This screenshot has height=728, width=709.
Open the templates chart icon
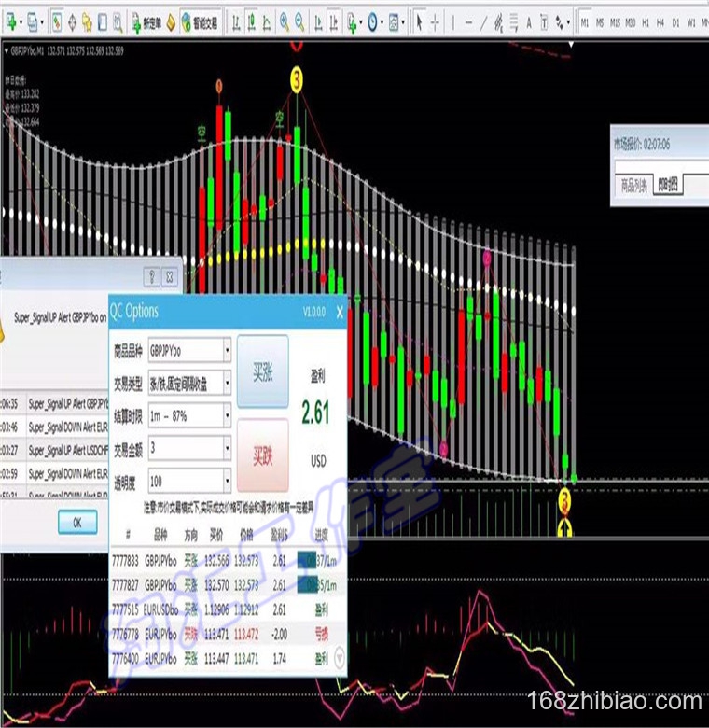394,21
